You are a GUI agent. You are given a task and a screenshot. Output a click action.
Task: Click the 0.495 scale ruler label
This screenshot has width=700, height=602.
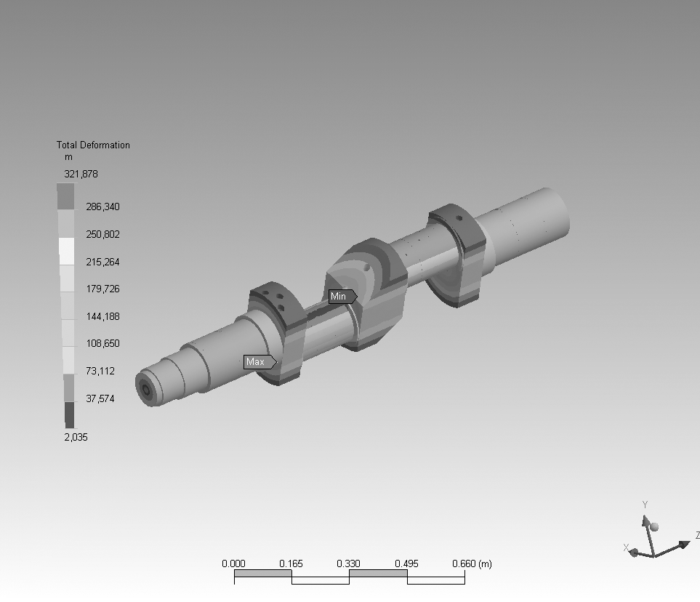[x=406, y=563]
